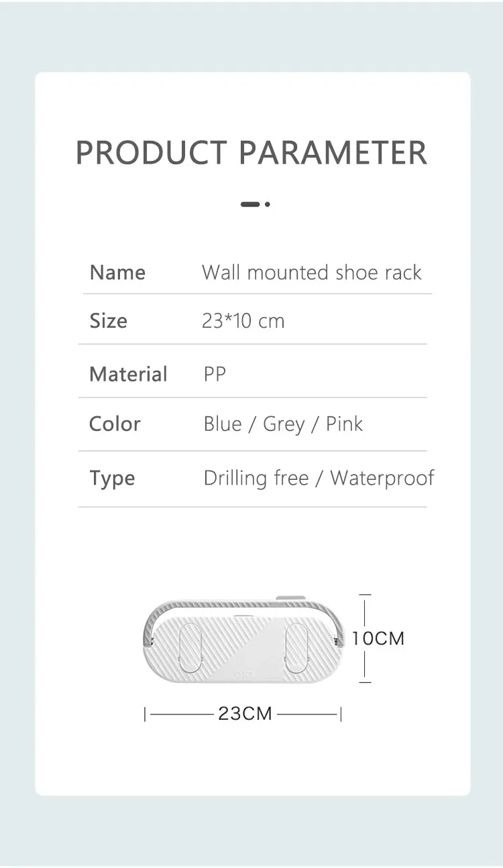Select the Size row label
Screen dimensions: 503x868
108,320
